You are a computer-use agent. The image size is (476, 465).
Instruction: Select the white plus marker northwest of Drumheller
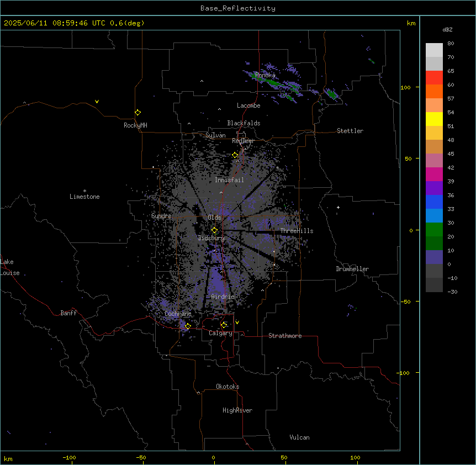click(338, 207)
